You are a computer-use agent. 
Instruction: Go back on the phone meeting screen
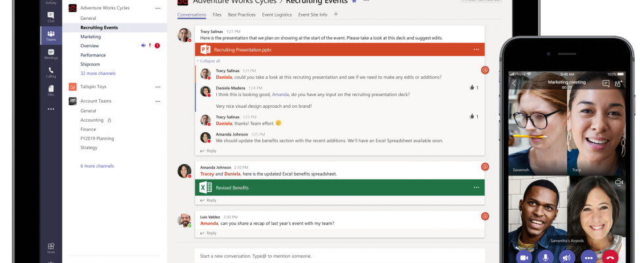tap(514, 84)
